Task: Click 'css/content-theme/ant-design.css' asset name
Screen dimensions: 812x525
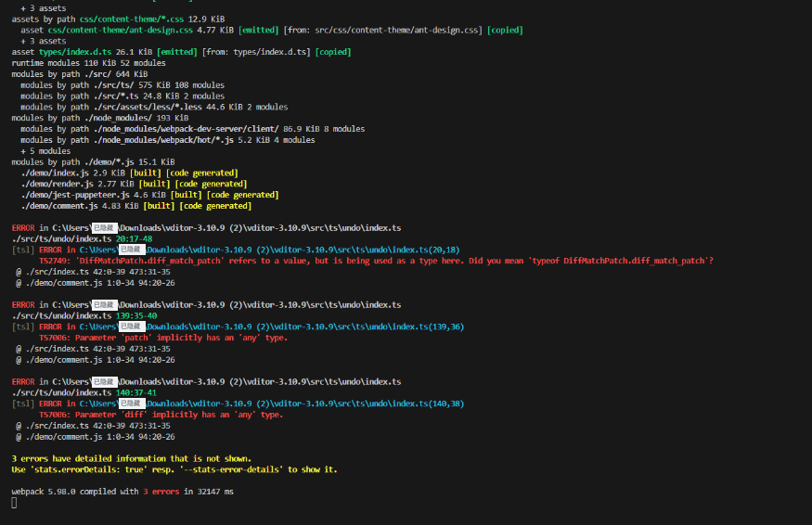Action: tap(120, 30)
